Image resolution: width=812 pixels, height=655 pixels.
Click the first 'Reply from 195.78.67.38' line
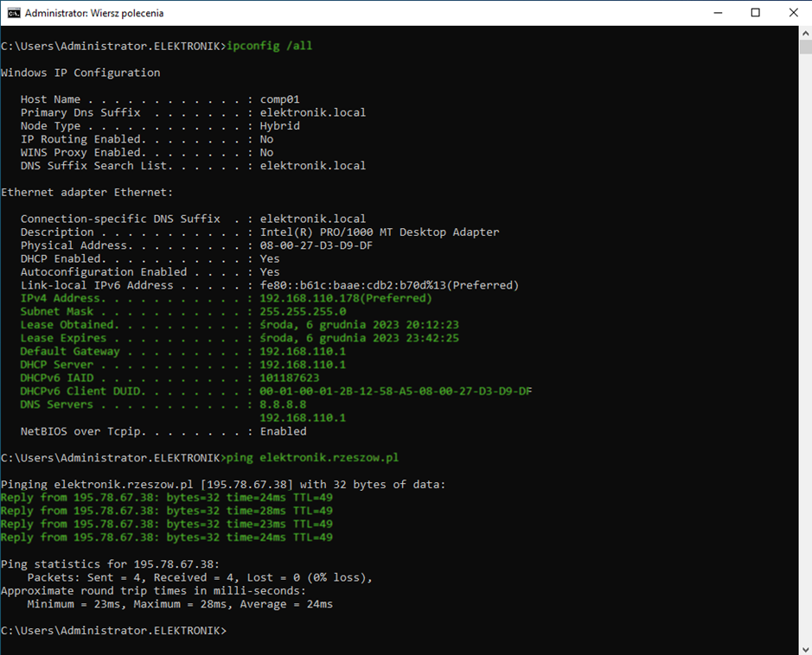point(166,497)
